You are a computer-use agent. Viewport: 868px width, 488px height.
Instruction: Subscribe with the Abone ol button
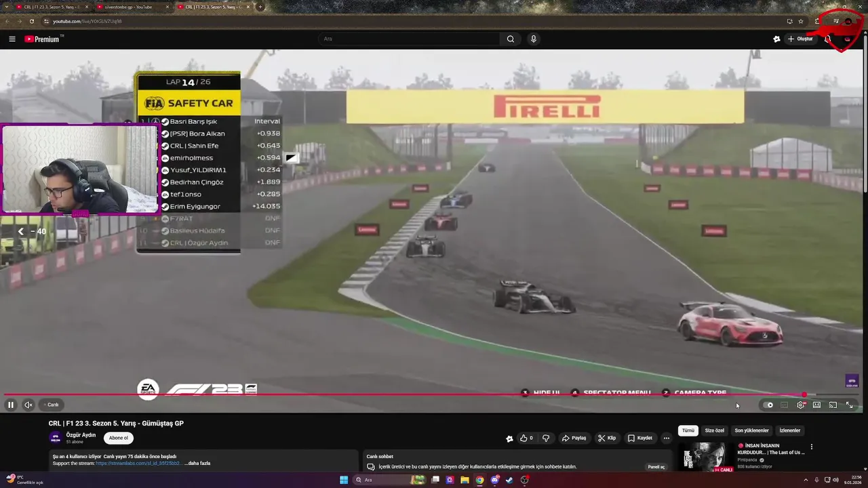[x=119, y=438]
